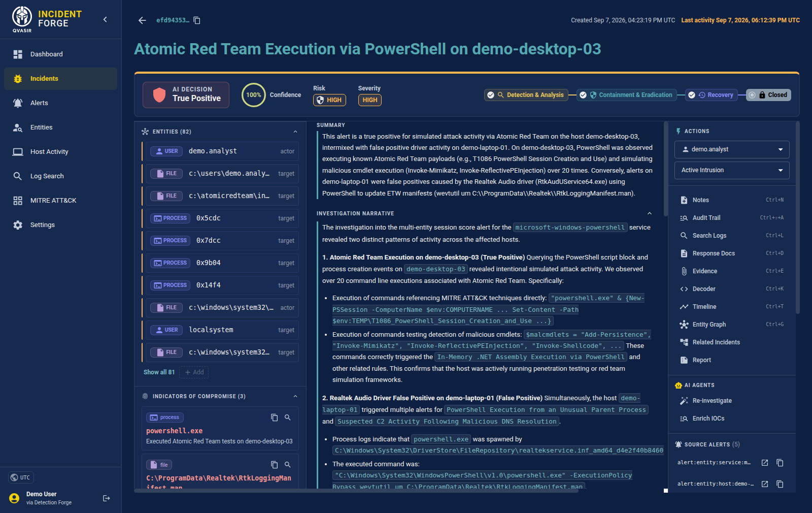Select the 0x5cdc process entity

pos(222,218)
